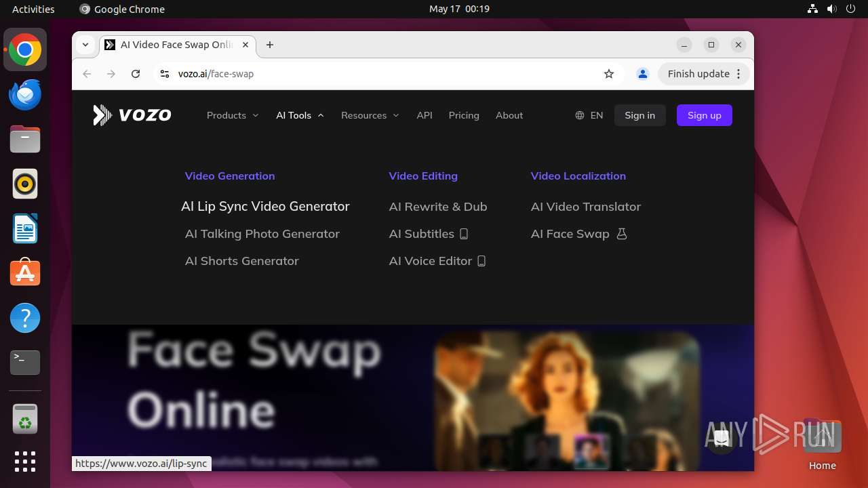The image size is (868, 488).
Task: Open the Google Chrome app menu in top bar
Action: pyautogui.click(x=122, y=9)
